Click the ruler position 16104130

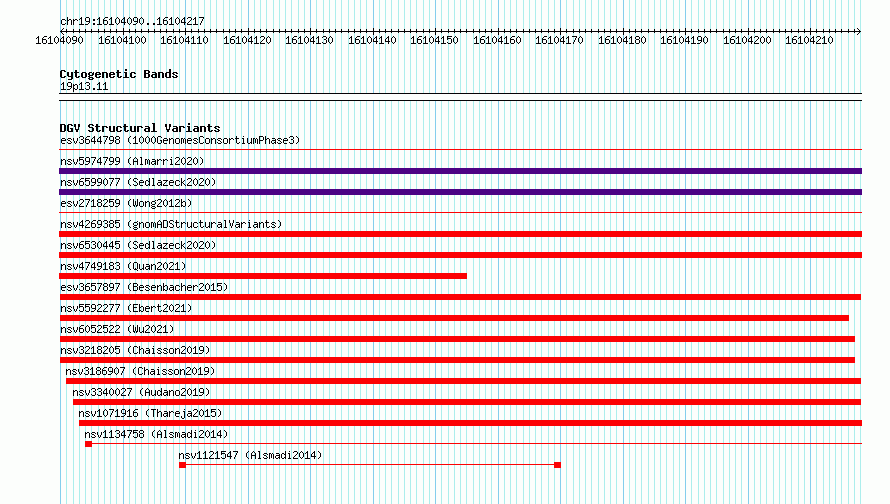coord(309,40)
